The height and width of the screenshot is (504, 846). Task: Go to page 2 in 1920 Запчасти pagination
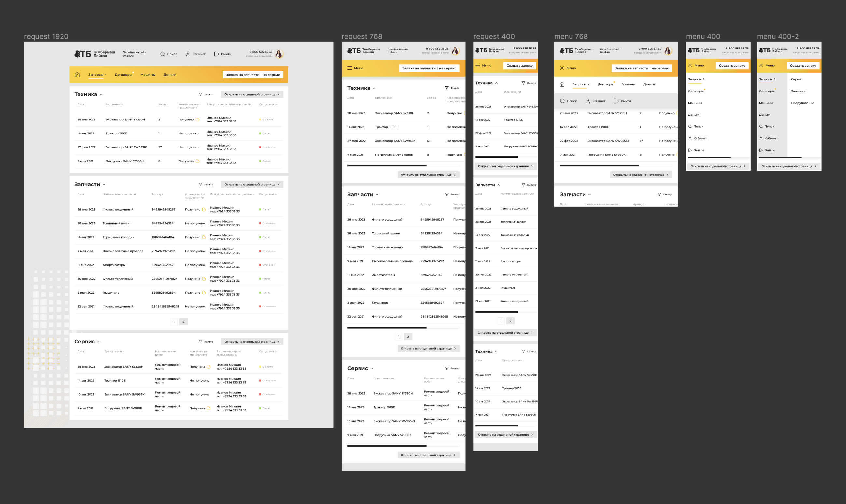[x=183, y=322]
